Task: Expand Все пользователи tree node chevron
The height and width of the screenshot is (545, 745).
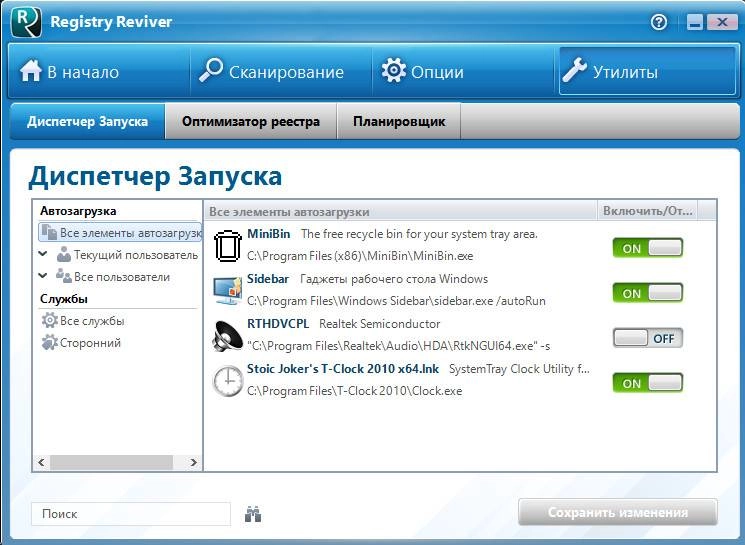Action: pyautogui.click(x=43, y=276)
